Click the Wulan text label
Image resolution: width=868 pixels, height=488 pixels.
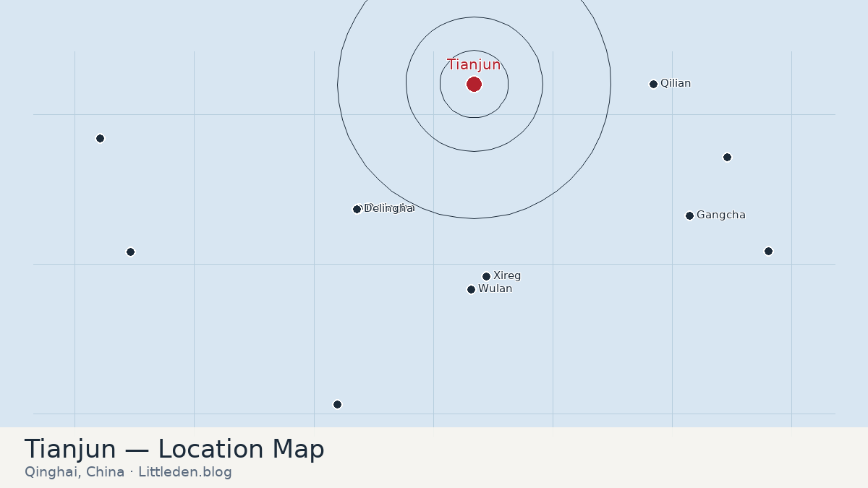pos(495,289)
